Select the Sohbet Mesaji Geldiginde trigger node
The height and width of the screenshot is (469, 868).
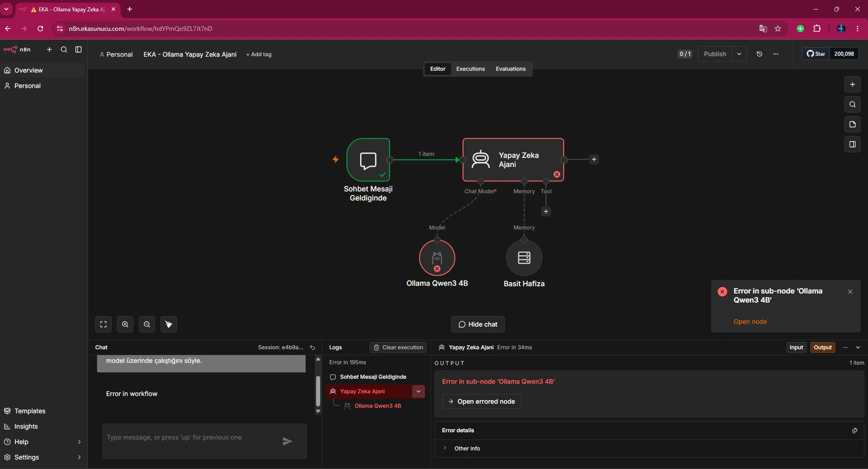[x=368, y=160]
